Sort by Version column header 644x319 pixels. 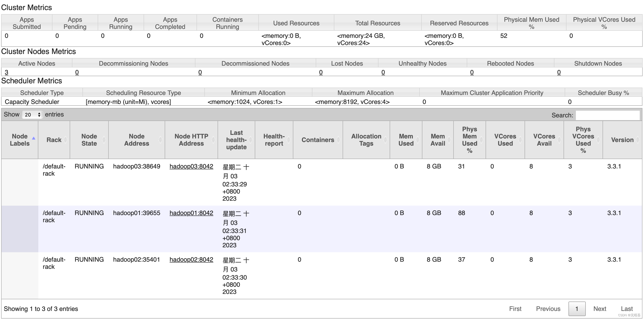(622, 140)
